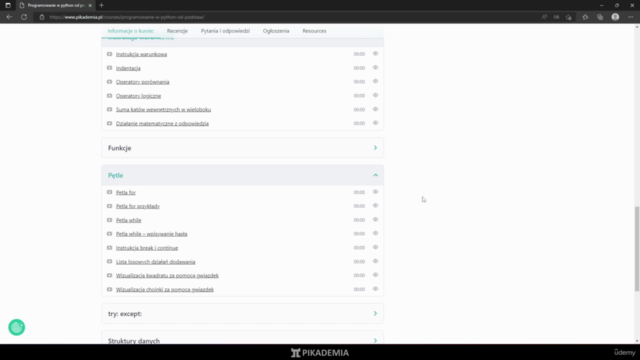640x360 pixels.
Task: Click the video icon beside Operatory porównania
Action: pyautogui.click(x=109, y=82)
